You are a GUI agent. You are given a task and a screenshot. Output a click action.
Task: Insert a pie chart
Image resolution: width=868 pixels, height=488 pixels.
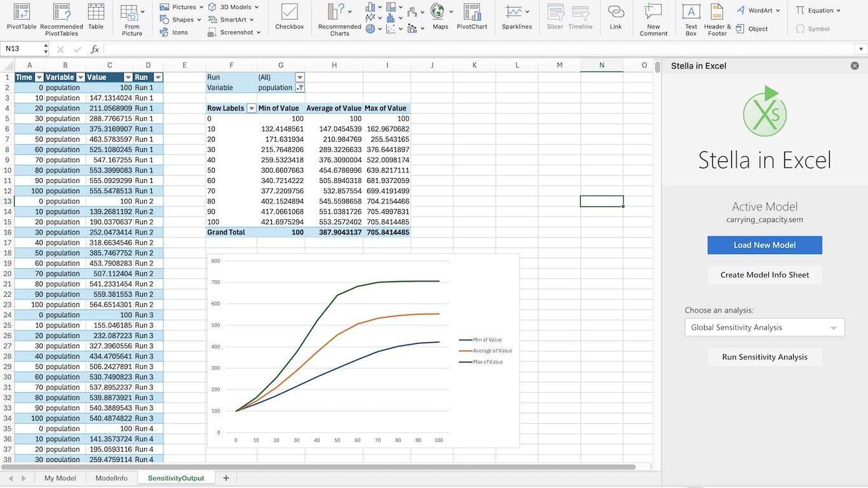[x=372, y=29]
